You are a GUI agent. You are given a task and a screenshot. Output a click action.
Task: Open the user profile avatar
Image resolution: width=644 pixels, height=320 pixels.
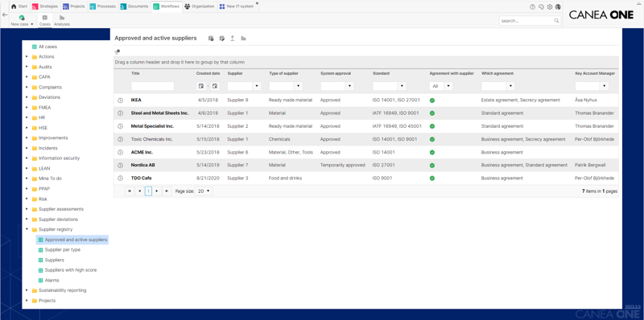tap(558, 6)
